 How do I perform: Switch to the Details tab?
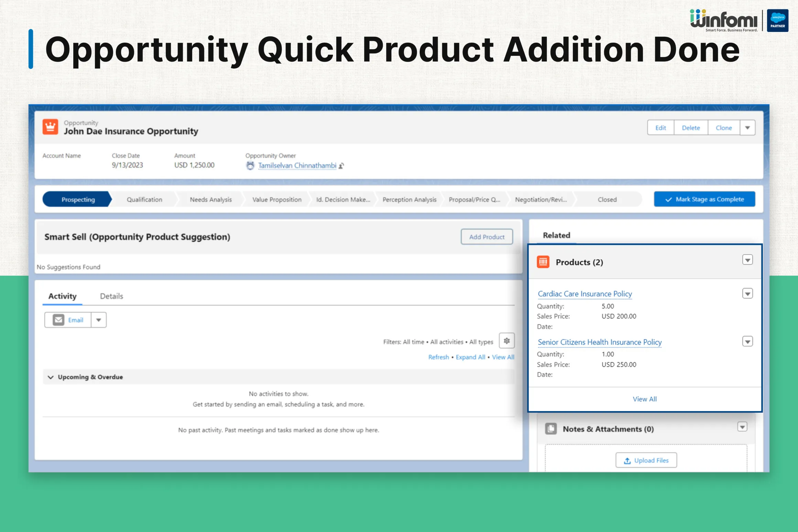click(x=111, y=296)
